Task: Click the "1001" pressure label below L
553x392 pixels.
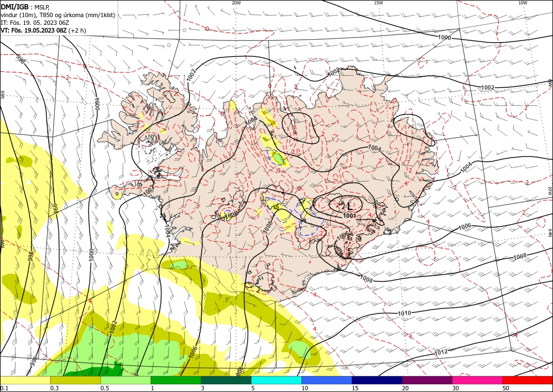Action: click(x=349, y=216)
